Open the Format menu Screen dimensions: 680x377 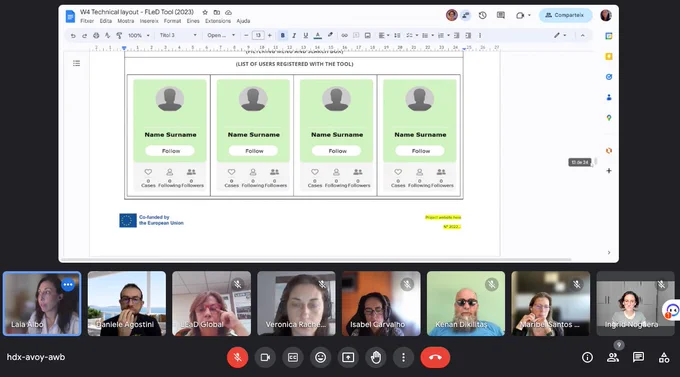pos(173,21)
